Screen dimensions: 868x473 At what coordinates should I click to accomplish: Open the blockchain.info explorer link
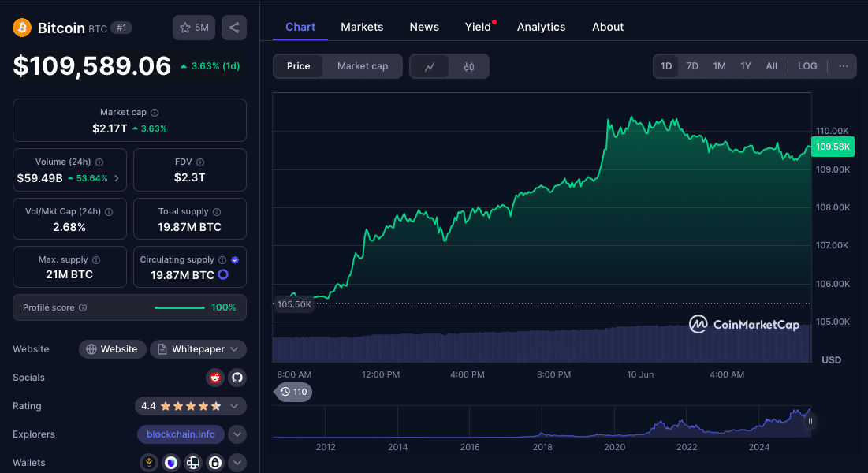pos(181,434)
